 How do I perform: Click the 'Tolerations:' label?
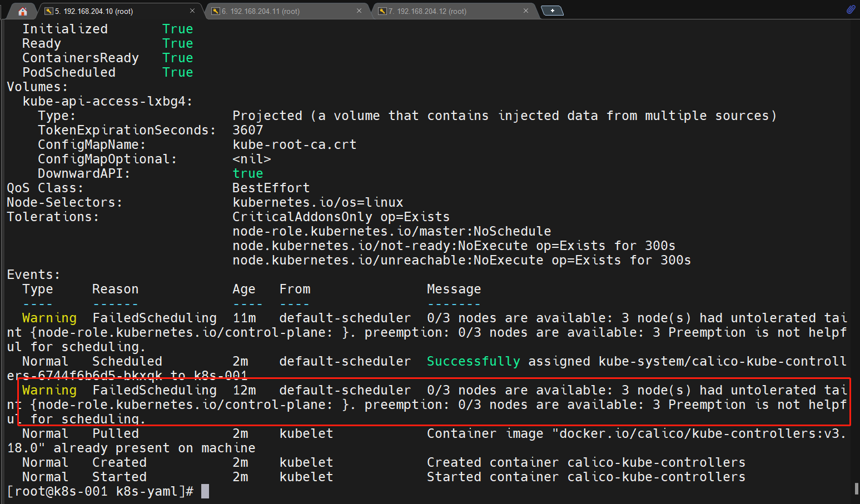[x=53, y=217]
